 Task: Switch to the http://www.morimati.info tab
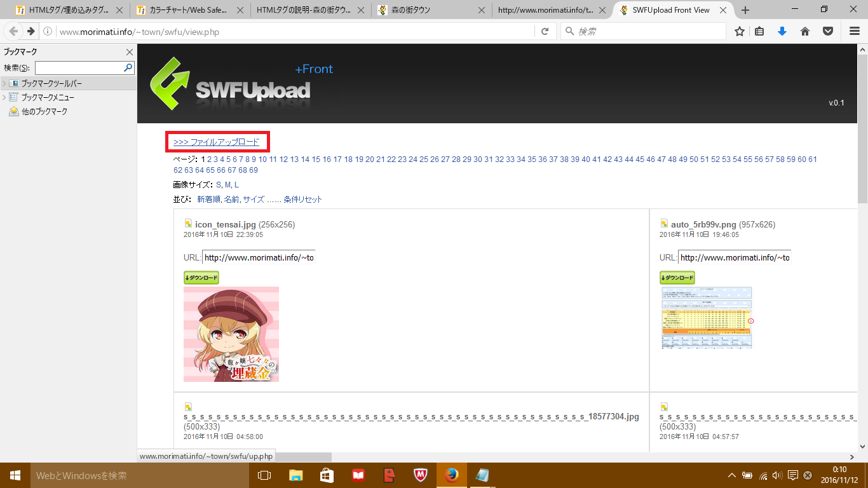[552, 10]
